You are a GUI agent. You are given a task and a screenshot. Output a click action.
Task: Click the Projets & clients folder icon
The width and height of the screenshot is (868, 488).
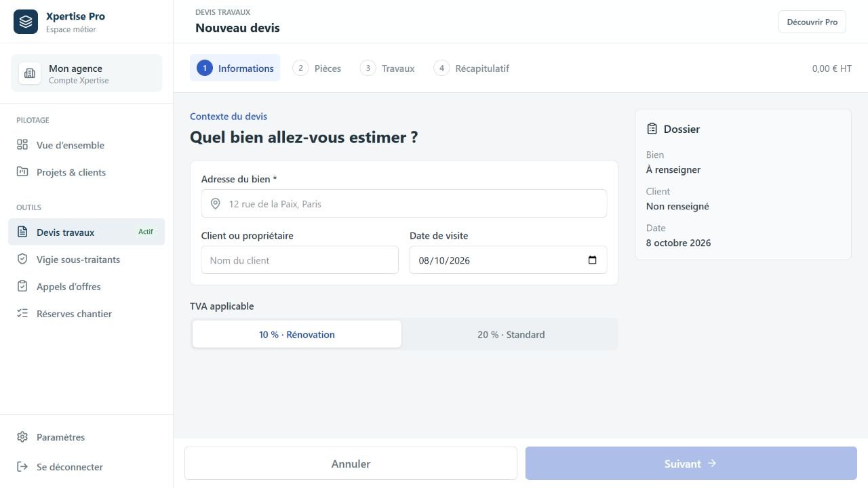pos(22,172)
